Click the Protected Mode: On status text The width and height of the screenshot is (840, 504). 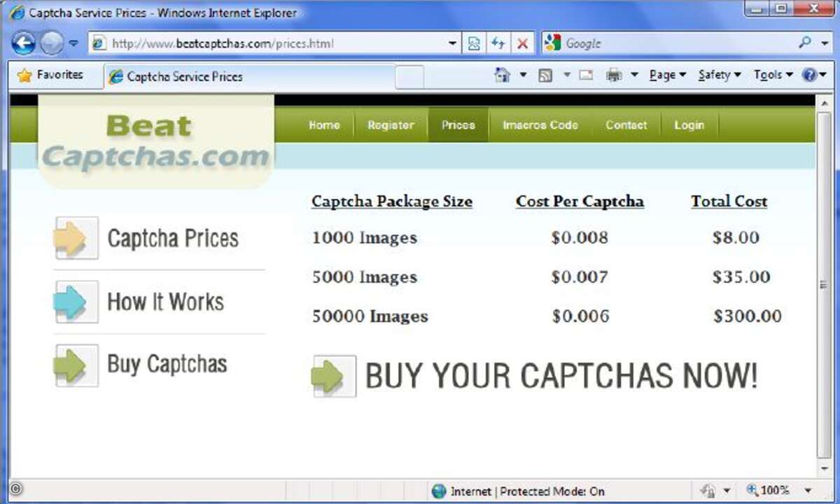pos(552,491)
